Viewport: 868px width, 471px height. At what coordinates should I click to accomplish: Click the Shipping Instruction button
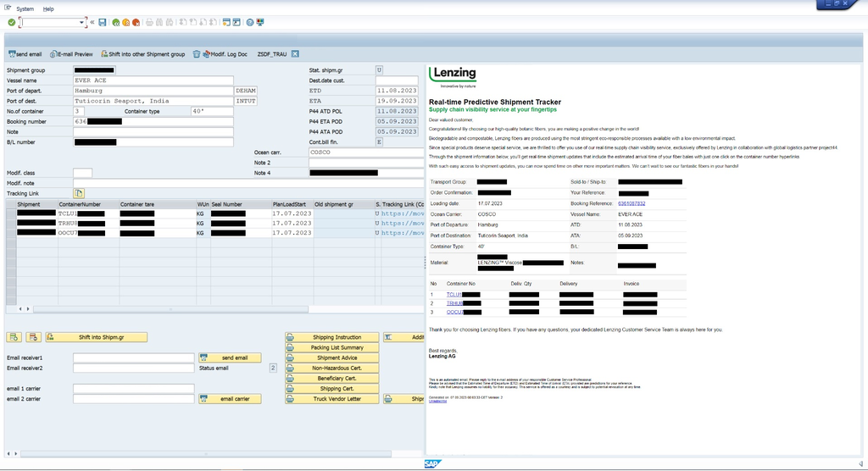332,337
